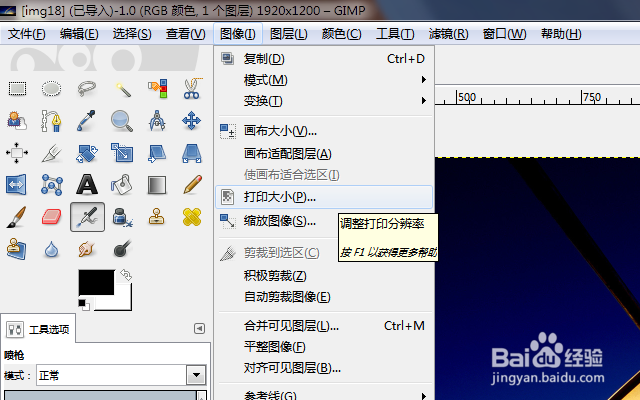Open the 窗口(W) menu
Image resolution: width=640 pixels, height=400 pixels.
point(504,34)
